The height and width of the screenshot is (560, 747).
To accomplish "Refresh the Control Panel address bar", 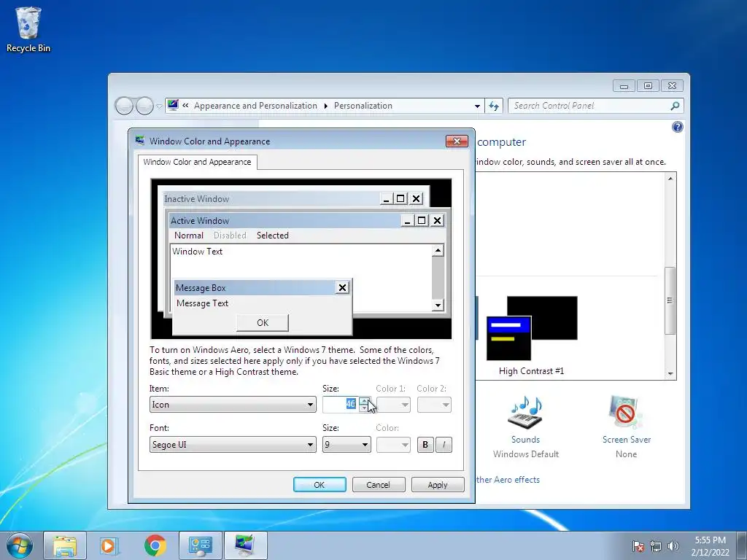I will 494,106.
